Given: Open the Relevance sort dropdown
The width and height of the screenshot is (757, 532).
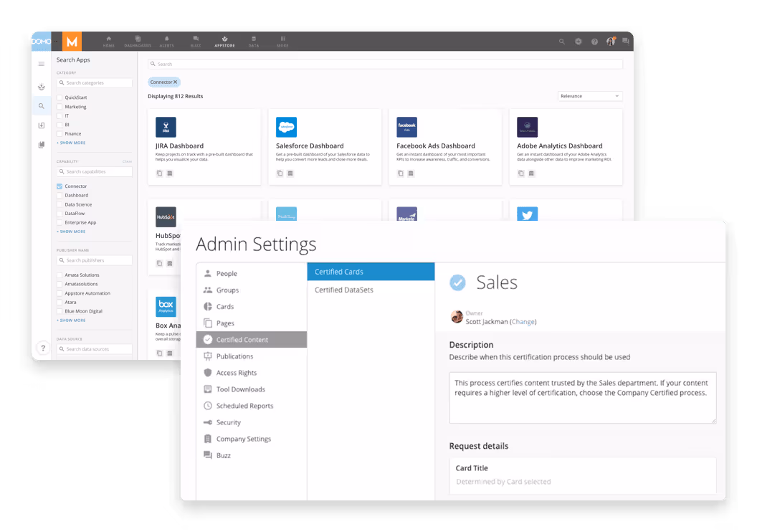Looking at the screenshot, I should 590,96.
